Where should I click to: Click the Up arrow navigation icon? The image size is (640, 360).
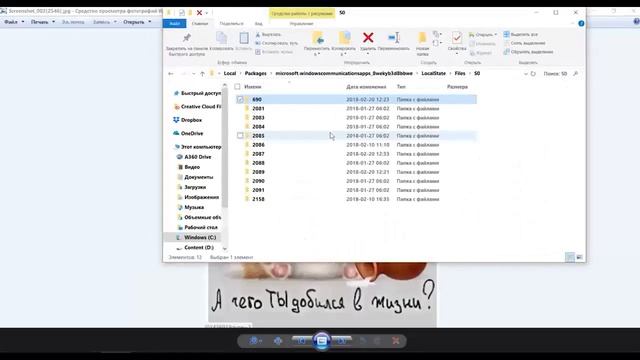[x=202, y=73]
